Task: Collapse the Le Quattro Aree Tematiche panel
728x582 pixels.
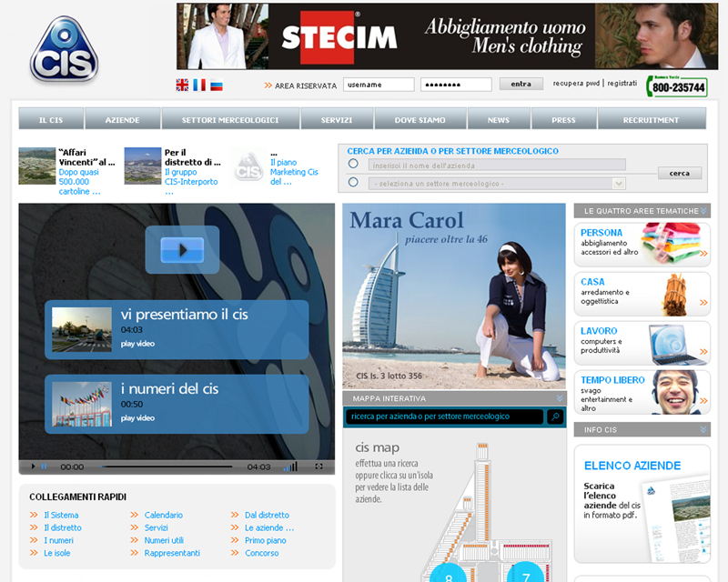Action: pos(703,211)
